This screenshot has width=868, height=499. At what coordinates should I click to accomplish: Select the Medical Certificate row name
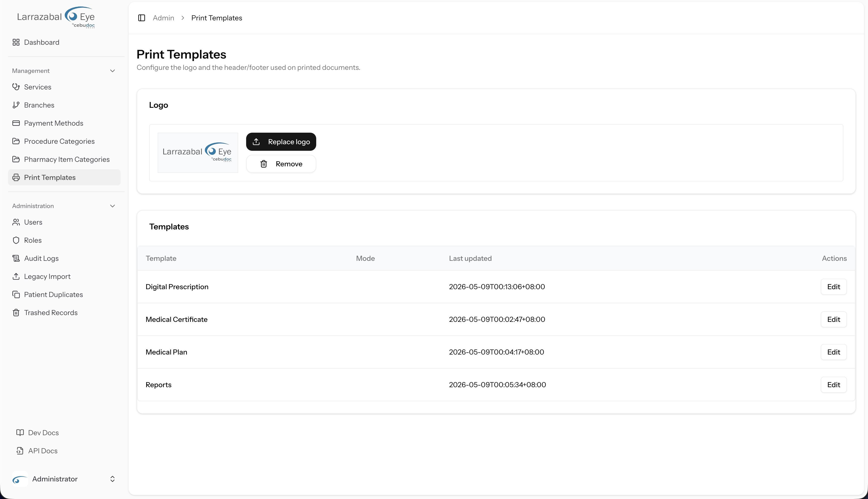pyautogui.click(x=176, y=319)
